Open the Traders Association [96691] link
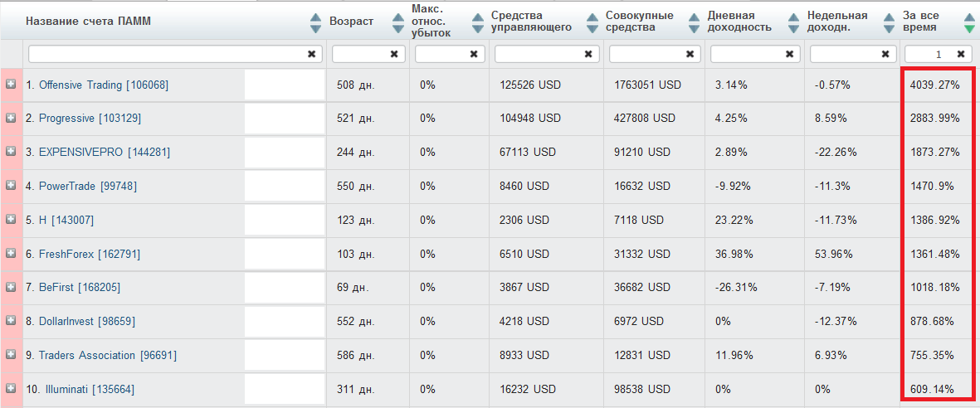This screenshot has height=408, width=980. pos(108,355)
